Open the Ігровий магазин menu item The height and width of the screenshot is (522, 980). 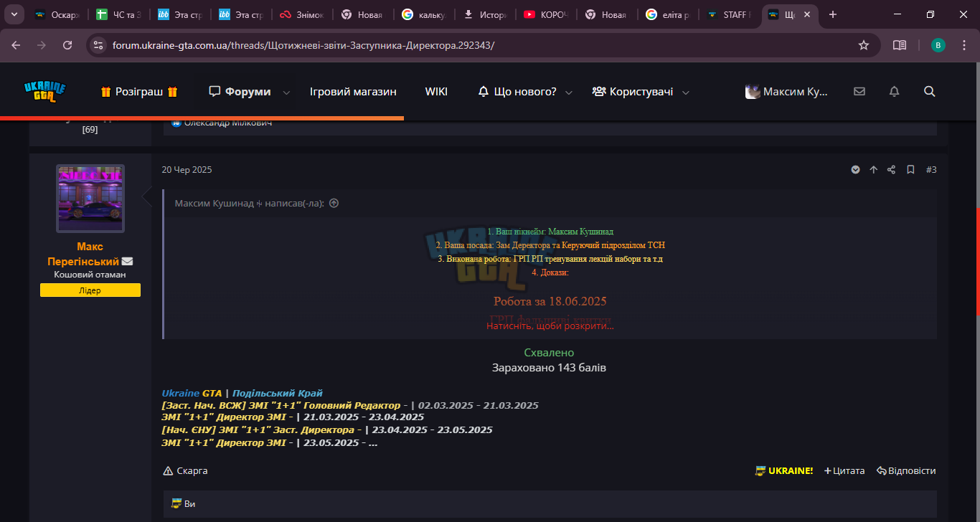tap(353, 92)
